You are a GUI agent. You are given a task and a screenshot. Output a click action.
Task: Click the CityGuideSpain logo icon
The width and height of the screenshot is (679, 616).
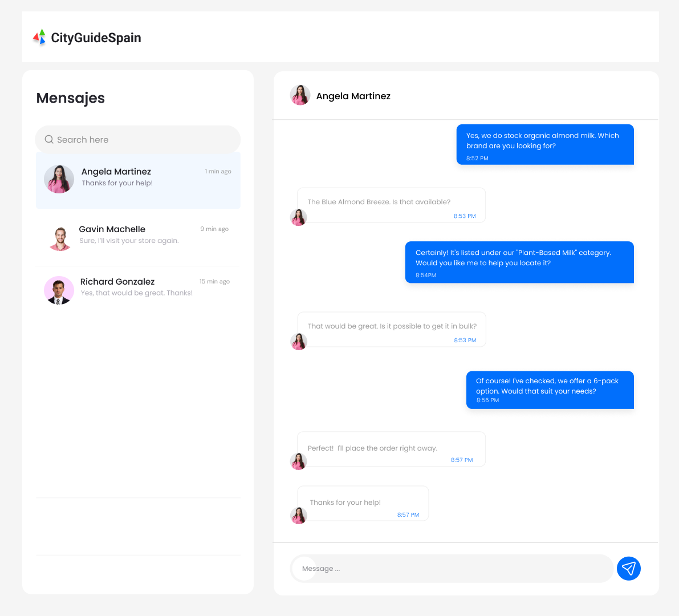(x=39, y=38)
